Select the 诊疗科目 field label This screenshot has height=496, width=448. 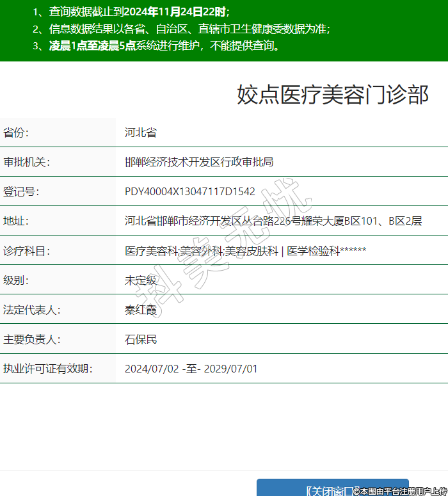point(26,251)
